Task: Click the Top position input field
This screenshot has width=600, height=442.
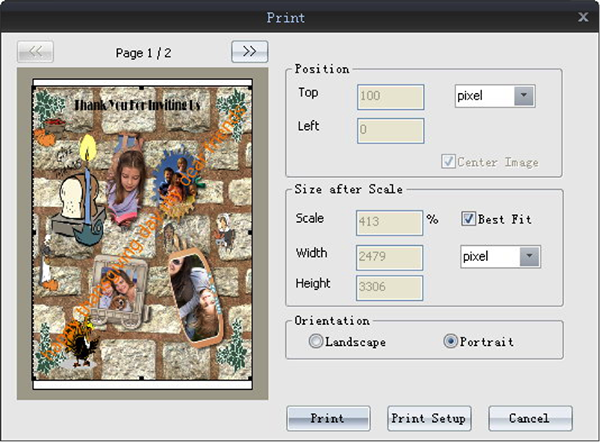Action: pyautogui.click(x=390, y=96)
